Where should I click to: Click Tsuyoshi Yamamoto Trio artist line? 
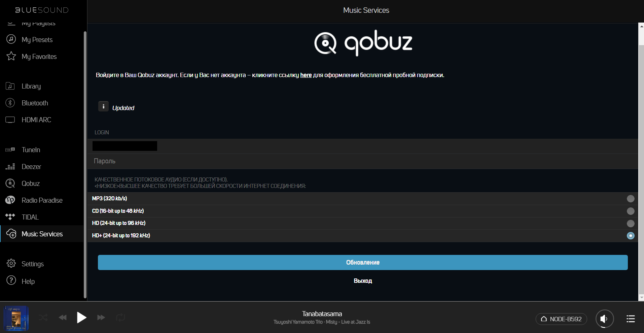coord(322,322)
